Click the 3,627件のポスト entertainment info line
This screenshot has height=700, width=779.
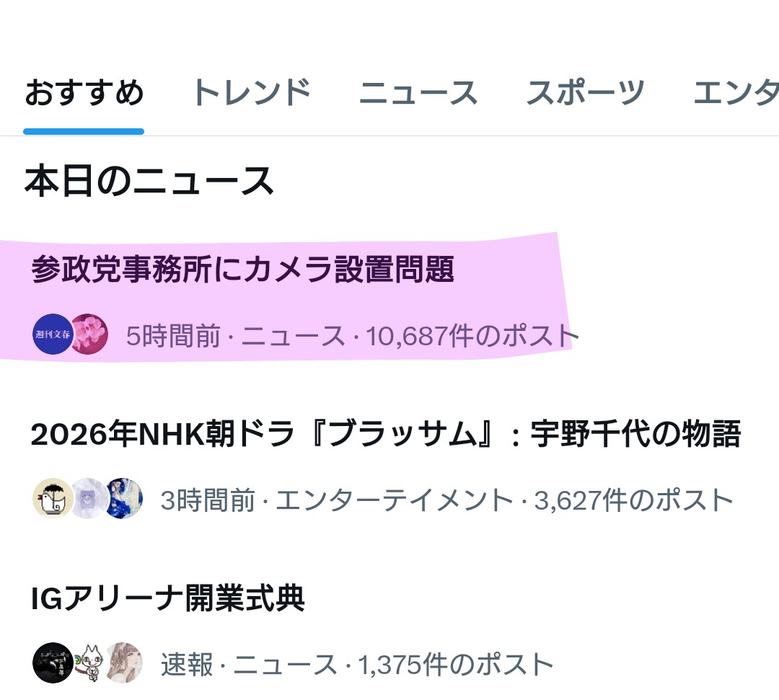click(x=447, y=500)
